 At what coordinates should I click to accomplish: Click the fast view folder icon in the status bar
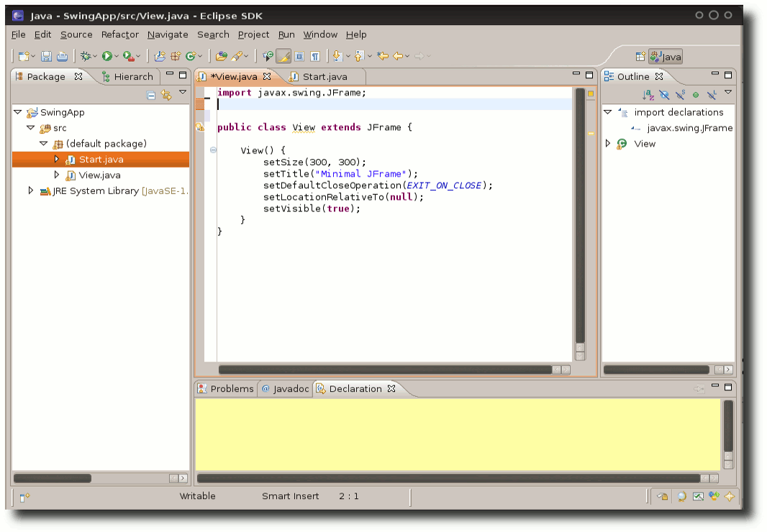663,497
